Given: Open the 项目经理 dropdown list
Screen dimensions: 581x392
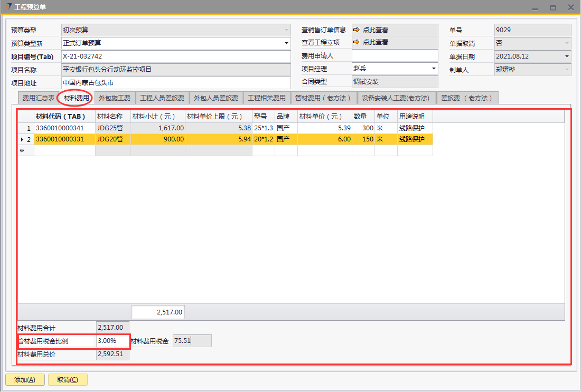Looking at the screenshot, I should point(434,69).
